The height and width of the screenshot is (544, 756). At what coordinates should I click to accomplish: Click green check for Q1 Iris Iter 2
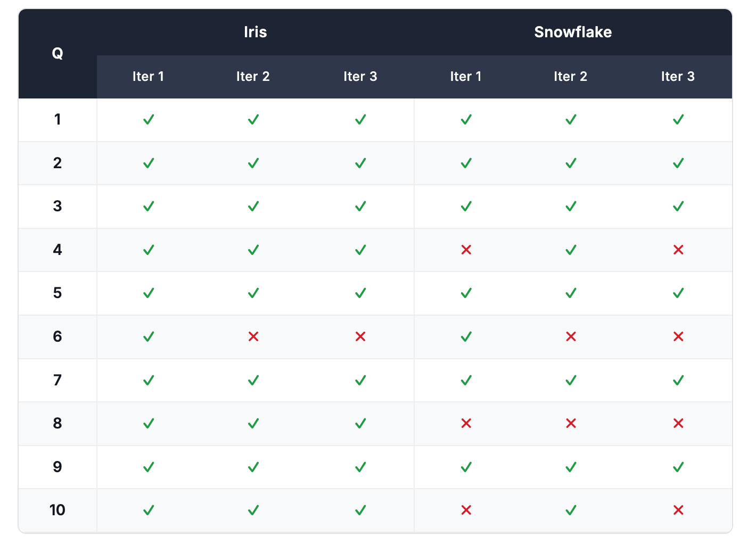pos(253,119)
